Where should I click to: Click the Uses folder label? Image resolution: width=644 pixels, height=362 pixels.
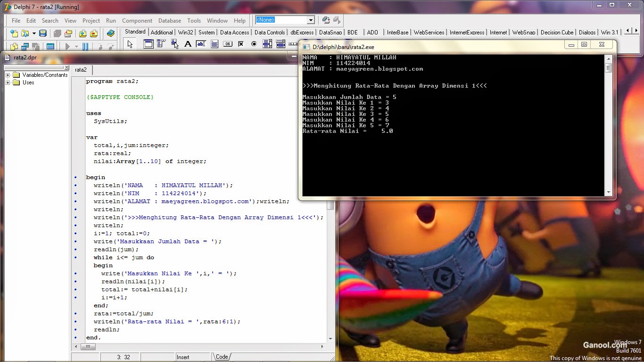(x=28, y=82)
